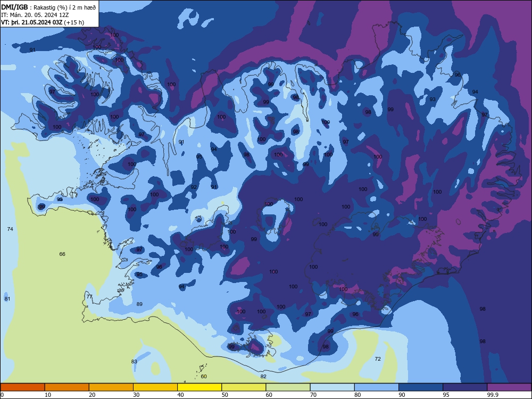
Task: Click the 83 humidity value off the south coast
Action: coord(134,361)
